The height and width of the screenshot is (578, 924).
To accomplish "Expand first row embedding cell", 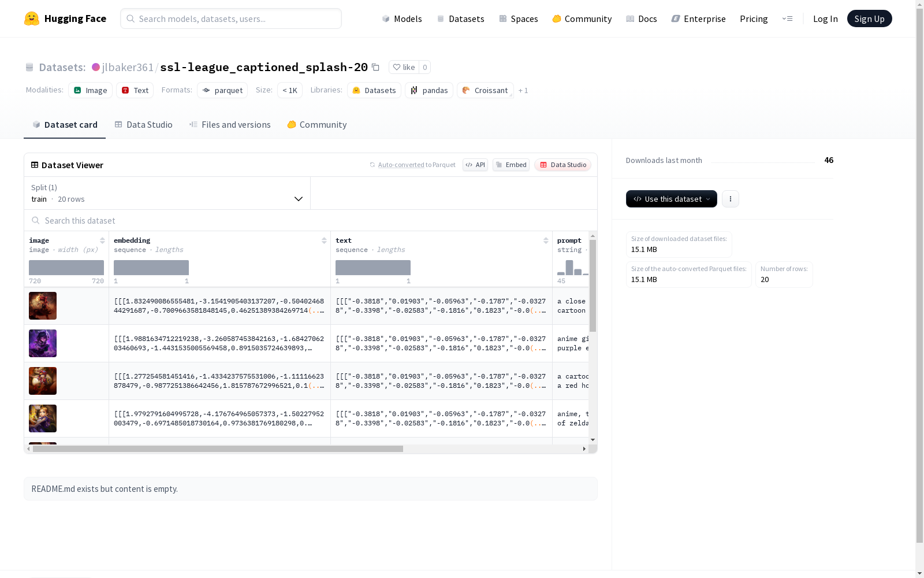I will click(x=219, y=306).
